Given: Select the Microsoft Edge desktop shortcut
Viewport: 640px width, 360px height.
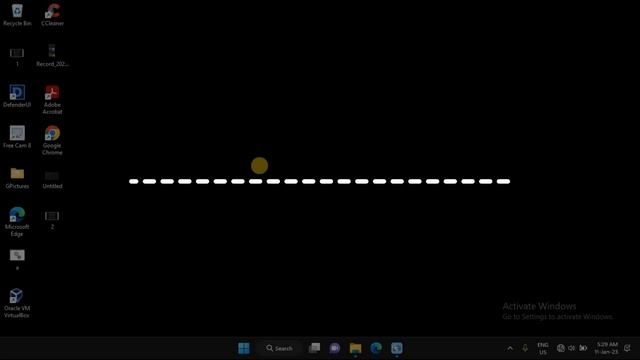Looking at the screenshot, I should [x=17, y=222].
